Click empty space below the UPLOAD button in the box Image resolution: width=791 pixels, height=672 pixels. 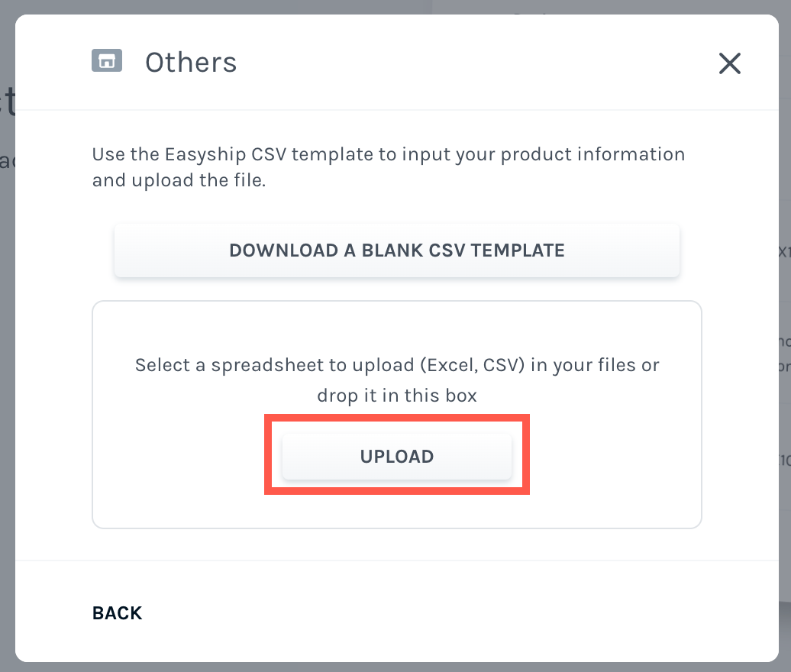pos(396,509)
